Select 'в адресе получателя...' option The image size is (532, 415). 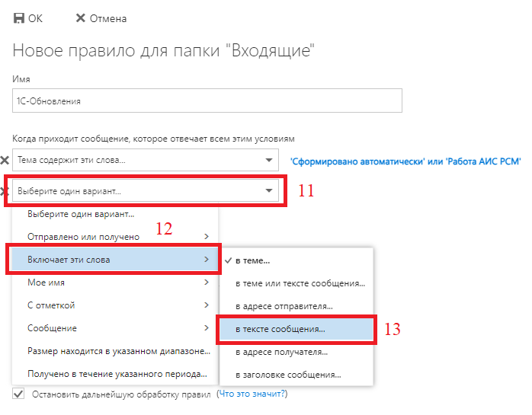pyautogui.click(x=281, y=353)
